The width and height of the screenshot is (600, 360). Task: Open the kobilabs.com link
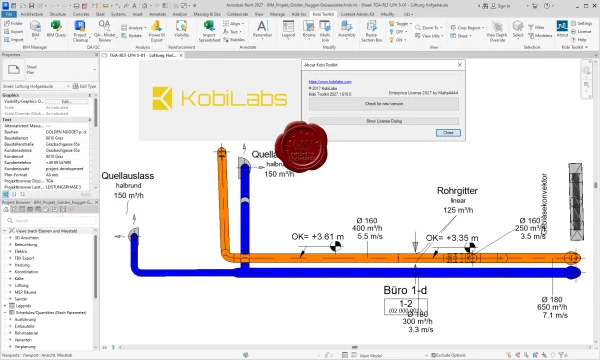point(330,81)
